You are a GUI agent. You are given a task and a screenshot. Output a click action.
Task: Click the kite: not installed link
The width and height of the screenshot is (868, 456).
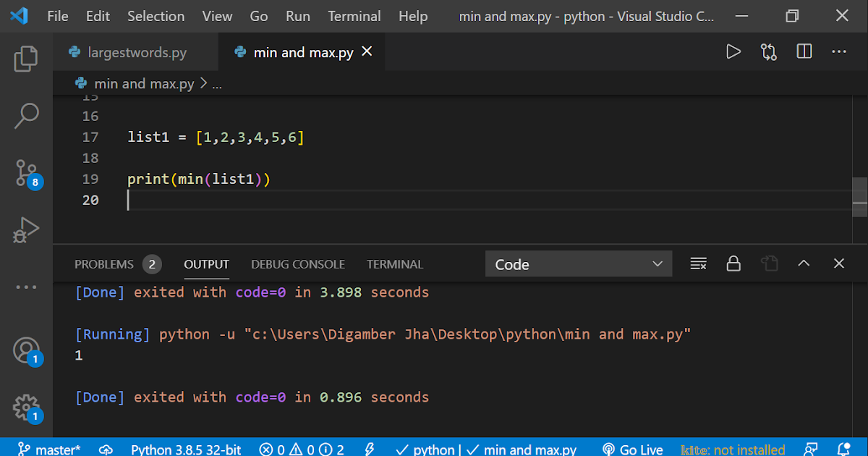click(x=732, y=449)
